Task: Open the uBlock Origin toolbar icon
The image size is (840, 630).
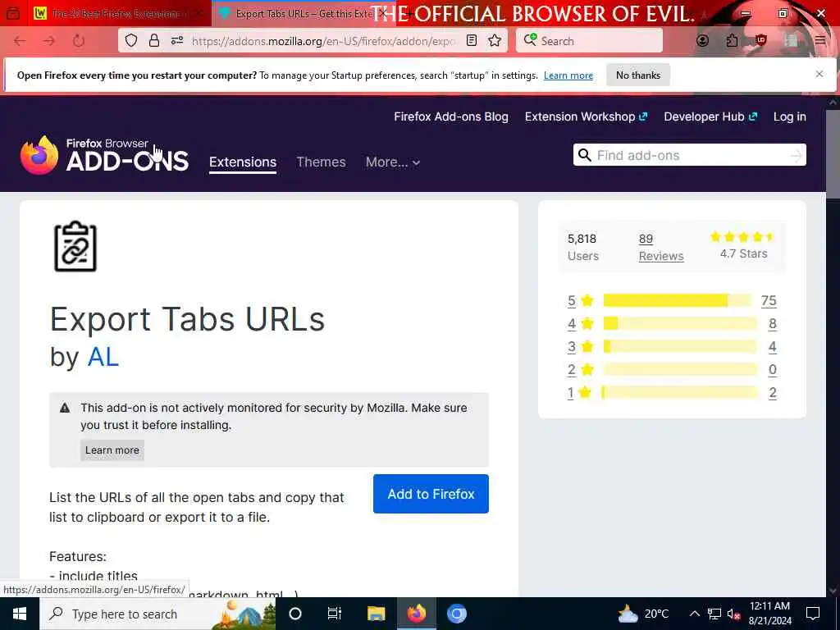Action: [760, 41]
